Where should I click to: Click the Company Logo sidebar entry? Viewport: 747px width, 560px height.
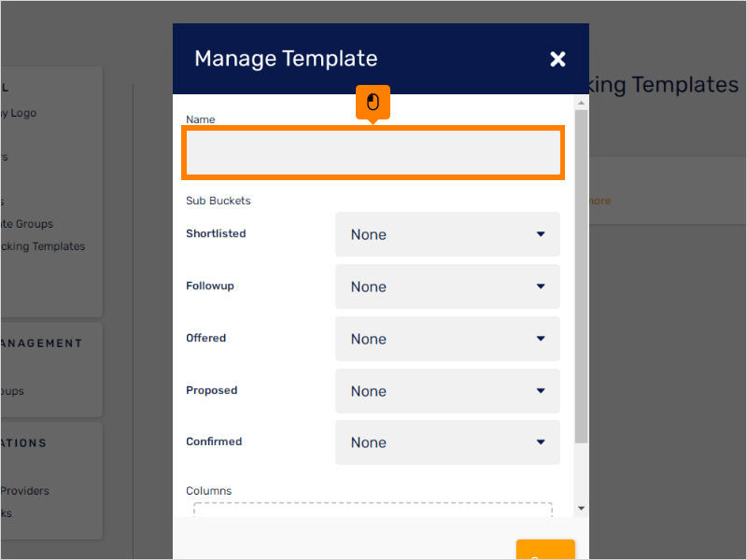[x=19, y=112]
